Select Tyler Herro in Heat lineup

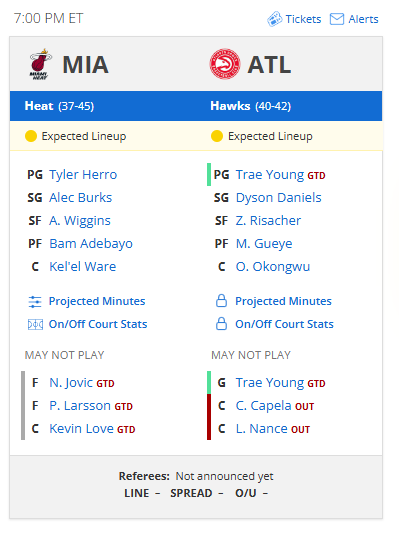click(x=83, y=175)
